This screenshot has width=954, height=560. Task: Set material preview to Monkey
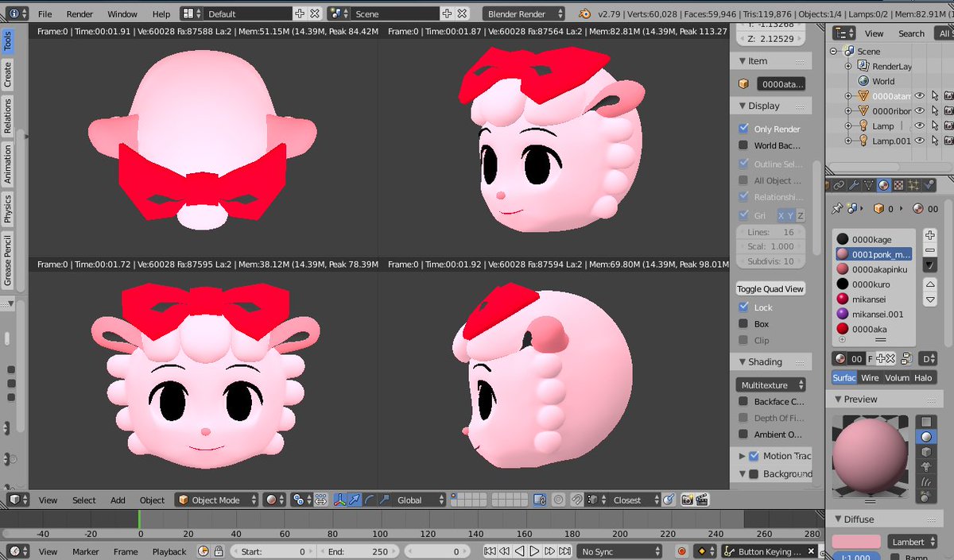click(926, 466)
